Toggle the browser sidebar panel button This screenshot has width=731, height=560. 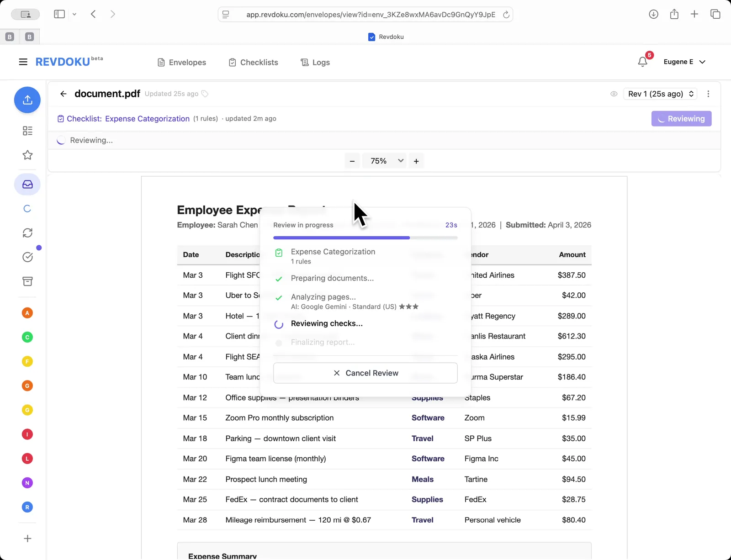coord(59,14)
